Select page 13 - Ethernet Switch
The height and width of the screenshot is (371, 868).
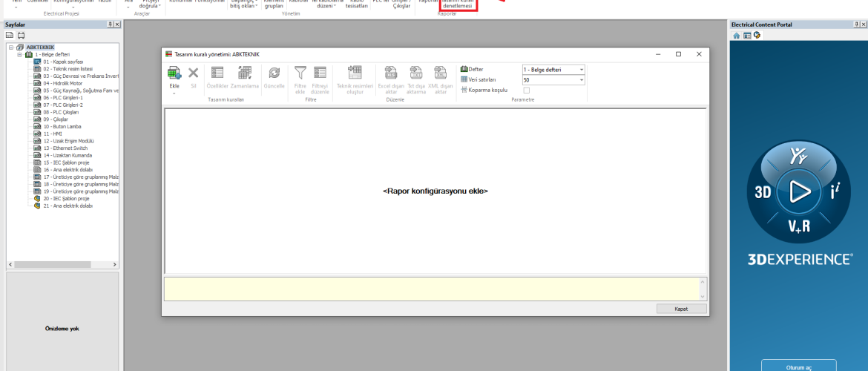click(x=65, y=148)
